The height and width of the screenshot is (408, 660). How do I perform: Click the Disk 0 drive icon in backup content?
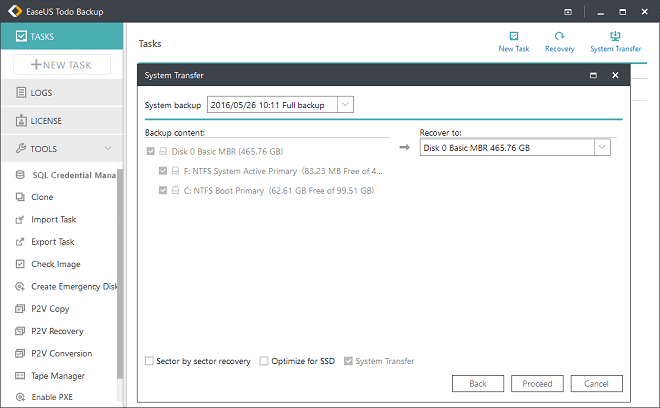coord(163,151)
